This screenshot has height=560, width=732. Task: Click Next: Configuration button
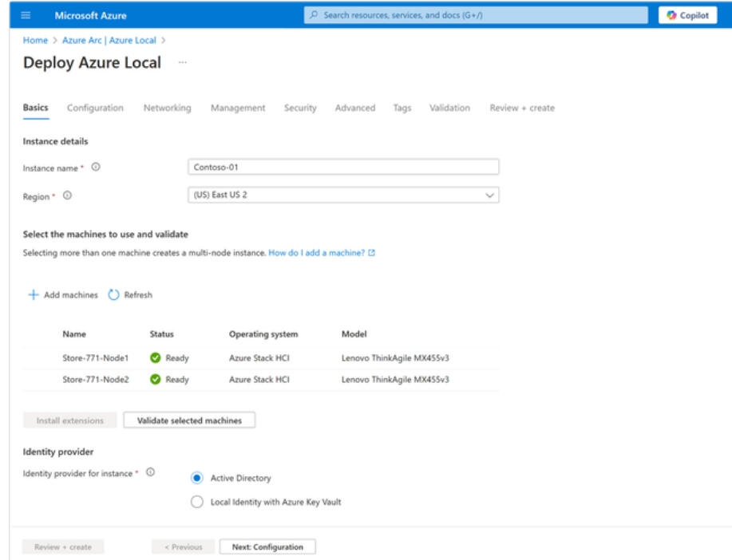coord(267,547)
